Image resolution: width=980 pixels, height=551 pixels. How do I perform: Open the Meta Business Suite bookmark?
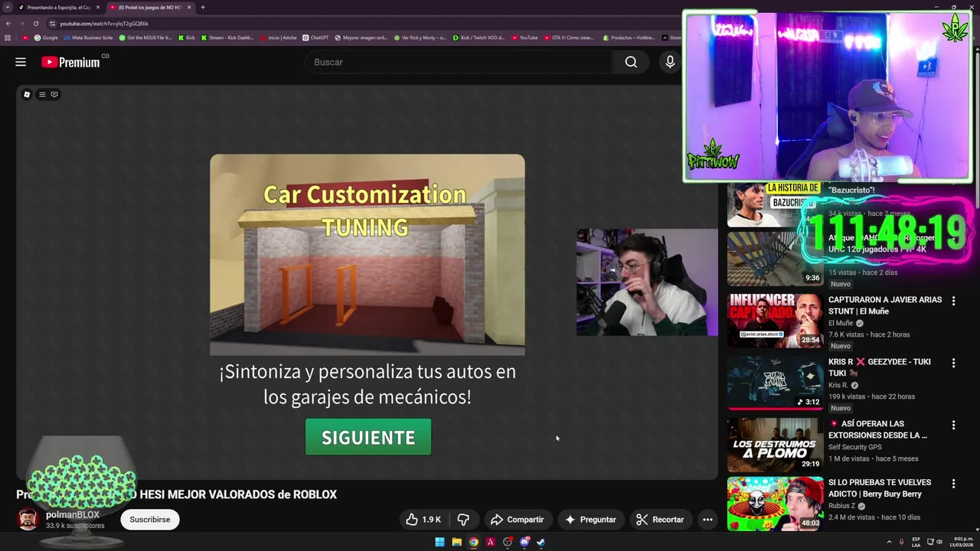88,37
